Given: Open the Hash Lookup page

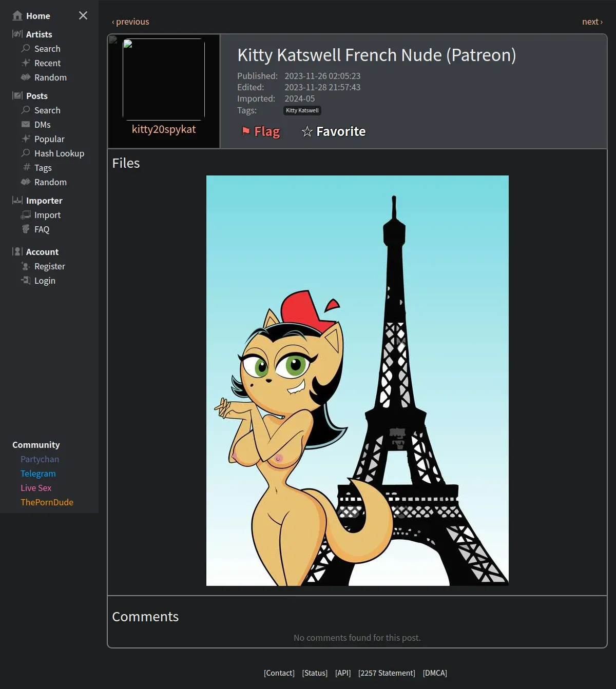Looking at the screenshot, I should 59,153.
